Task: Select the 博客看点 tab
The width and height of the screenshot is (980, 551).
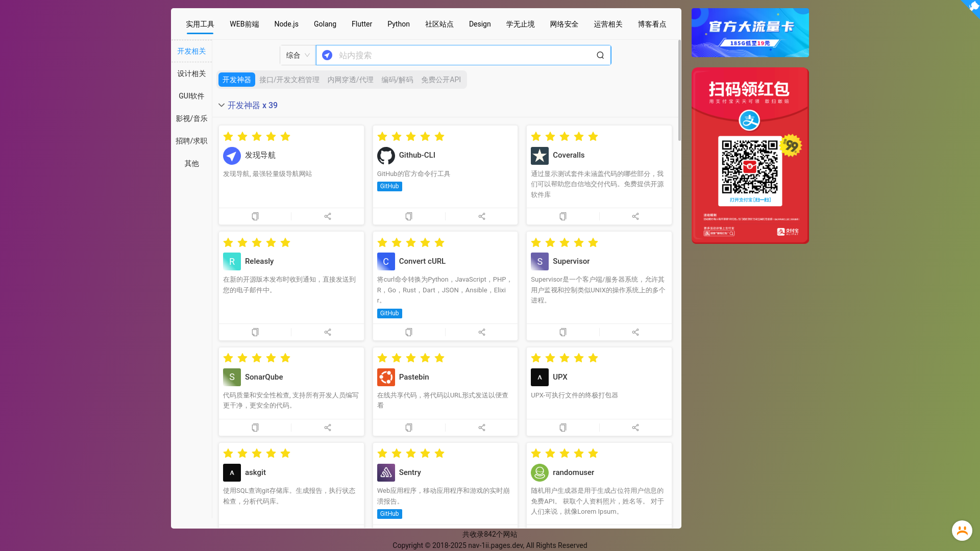Action: (652, 24)
